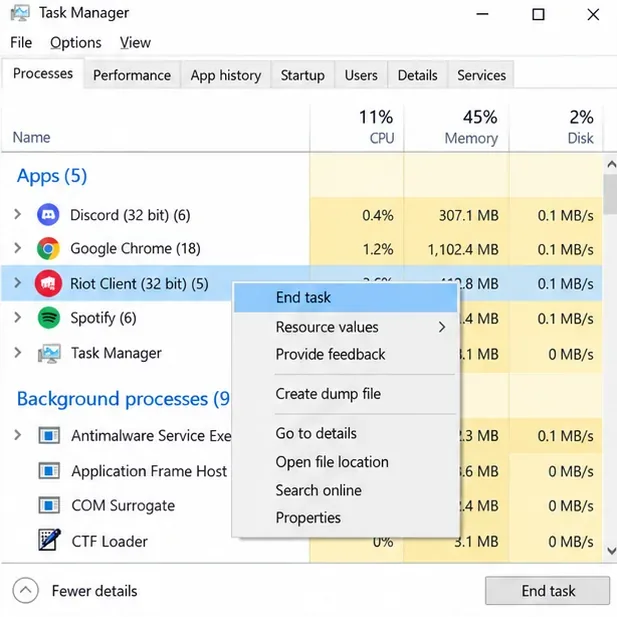Choose Create dump file option
The height and width of the screenshot is (617, 617).
coord(345,394)
